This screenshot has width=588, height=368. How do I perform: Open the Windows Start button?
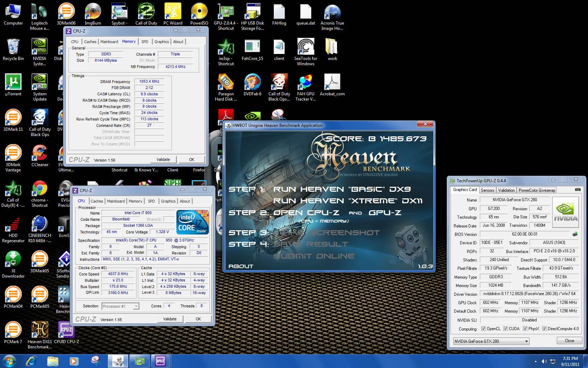[x=9, y=361]
